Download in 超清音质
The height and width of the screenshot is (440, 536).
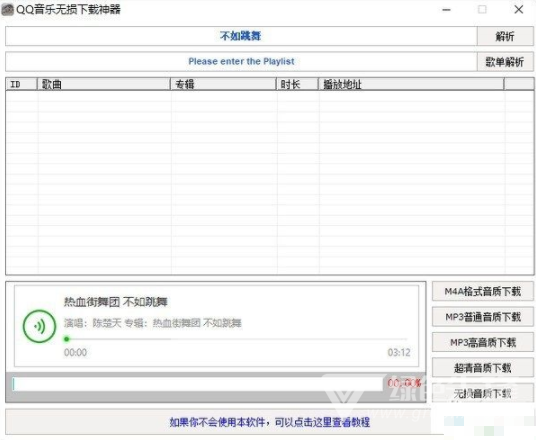[483, 368]
